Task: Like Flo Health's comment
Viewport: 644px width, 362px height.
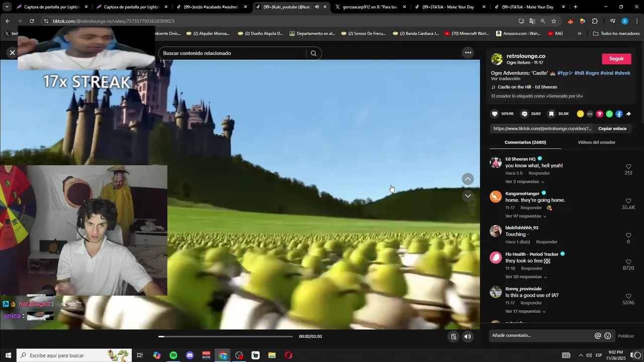Action: point(628,261)
